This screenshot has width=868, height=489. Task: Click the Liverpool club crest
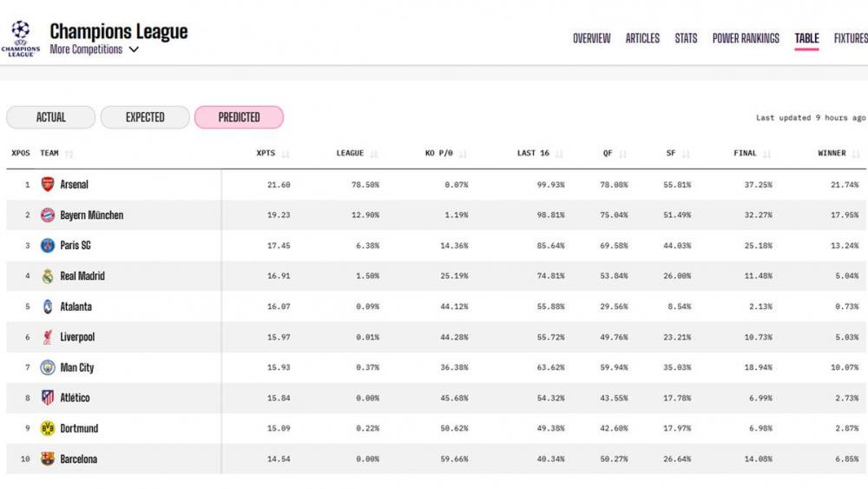(x=48, y=337)
